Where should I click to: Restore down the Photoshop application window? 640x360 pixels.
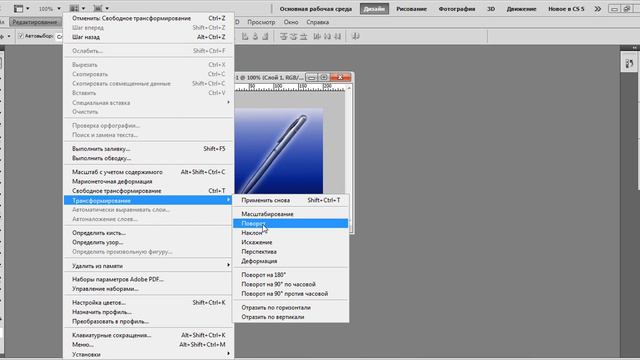[x=627, y=9]
